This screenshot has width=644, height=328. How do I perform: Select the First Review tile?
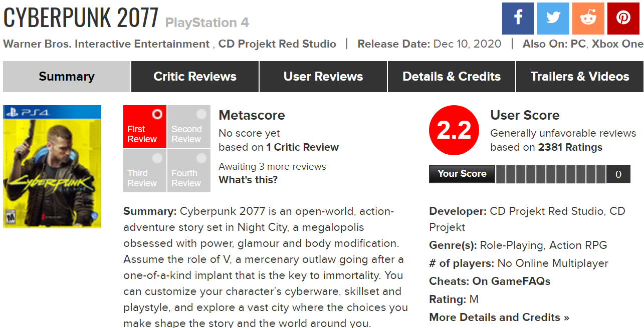pos(145,127)
